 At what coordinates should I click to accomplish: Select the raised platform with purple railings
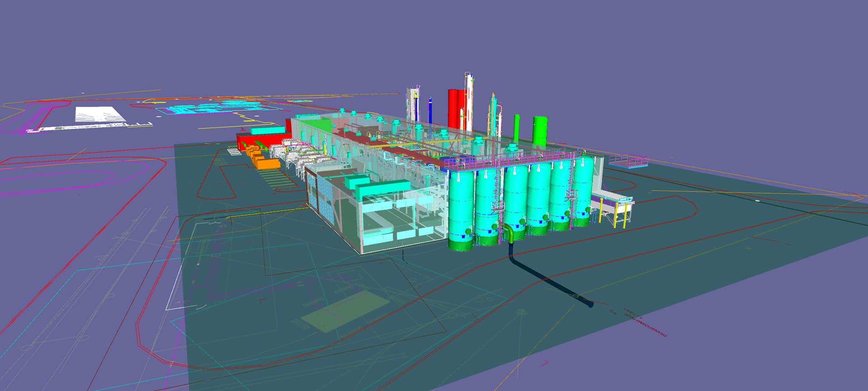pos(628,161)
